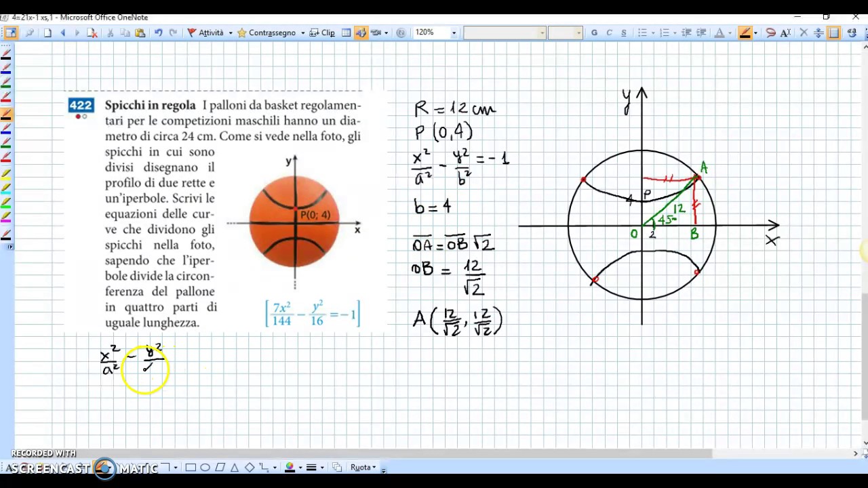Screen dimensions: 868x488
Task: Delete the page using red X page icon
Action: pyautogui.click(x=92, y=33)
